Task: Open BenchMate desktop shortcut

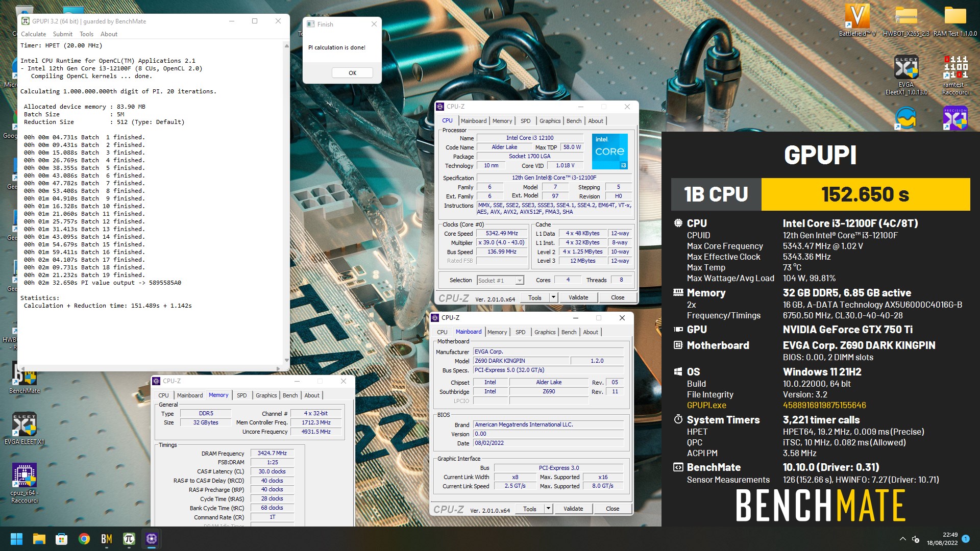Action: tap(24, 378)
